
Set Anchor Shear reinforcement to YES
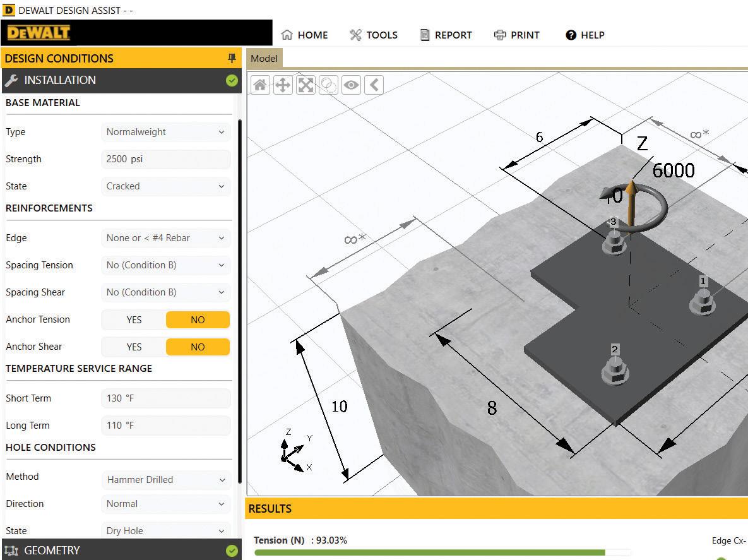point(134,347)
